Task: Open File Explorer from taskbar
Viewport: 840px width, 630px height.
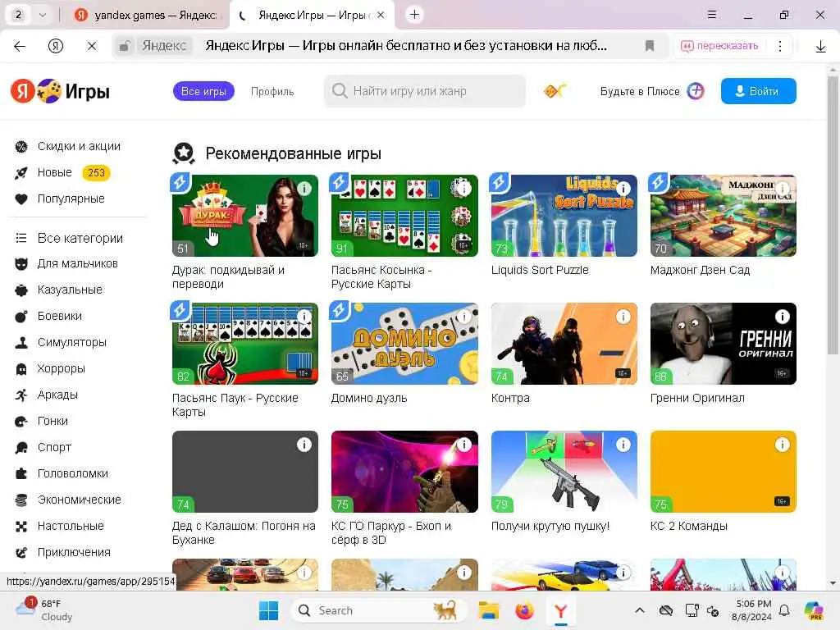Action: point(489,610)
